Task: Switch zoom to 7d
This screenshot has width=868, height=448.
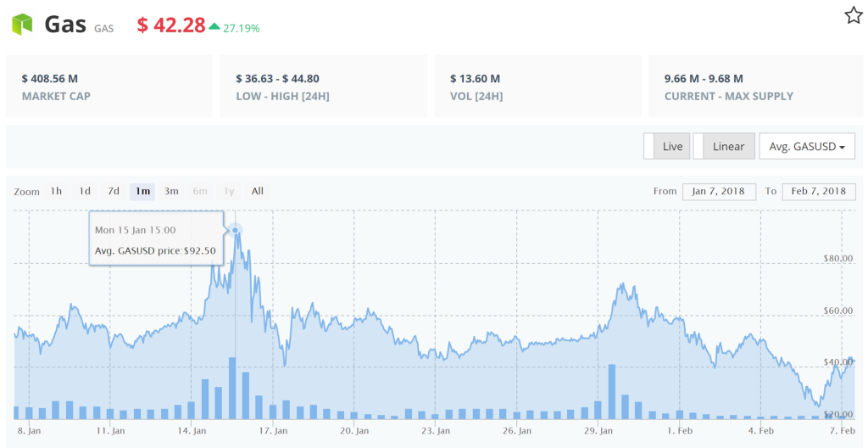Action: point(114,191)
